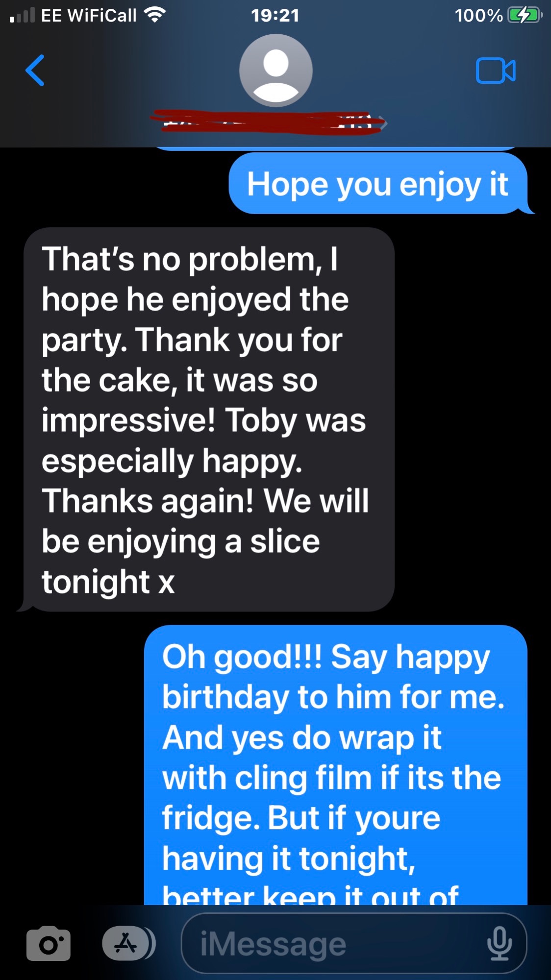Tap the blue back chevron

pyautogui.click(x=35, y=71)
